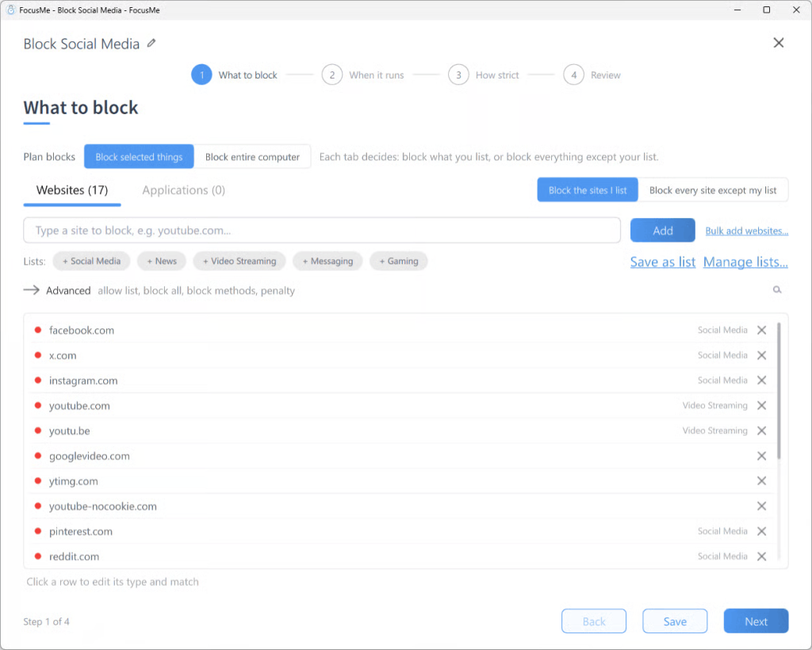Focus the 'Type a site to block' field

322,231
